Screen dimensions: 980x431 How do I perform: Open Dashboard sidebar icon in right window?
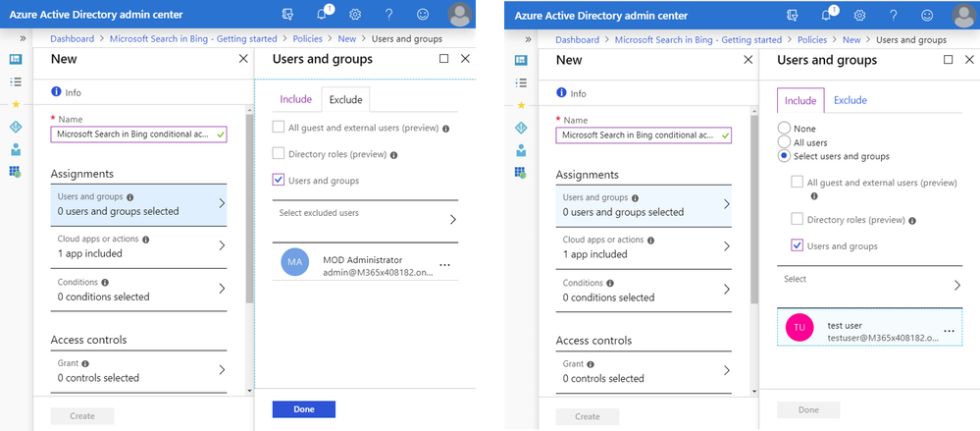click(520, 61)
